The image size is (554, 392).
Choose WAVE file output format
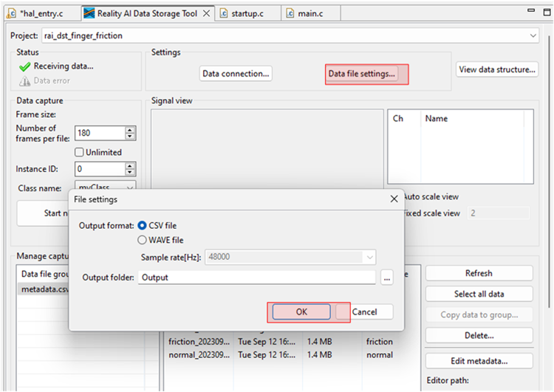tap(143, 240)
